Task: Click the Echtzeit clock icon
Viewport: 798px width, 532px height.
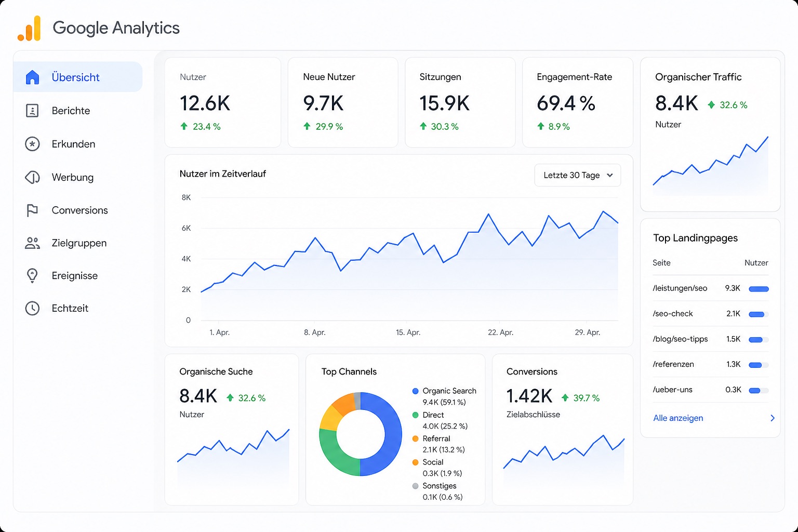Action: click(x=32, y=308)
